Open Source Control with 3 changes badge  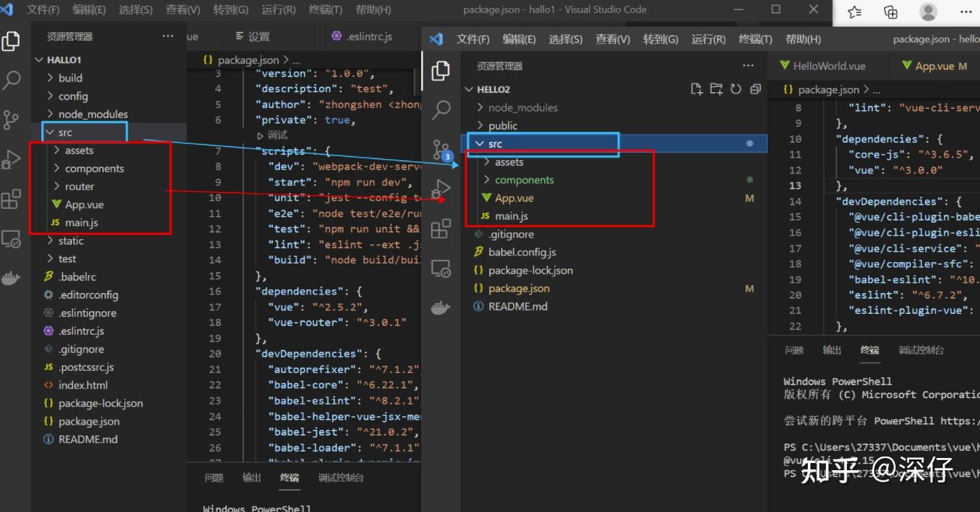(441, 150)
